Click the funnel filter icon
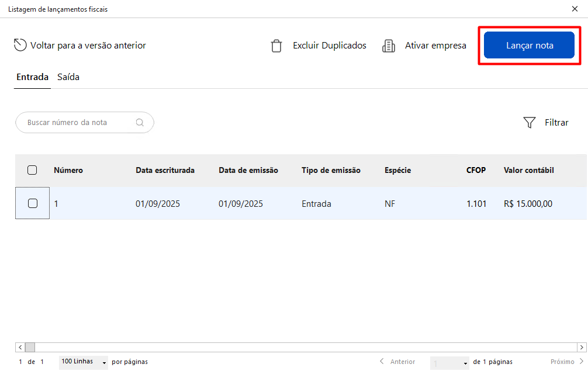588x371 pixels. [x=529, y=122]
